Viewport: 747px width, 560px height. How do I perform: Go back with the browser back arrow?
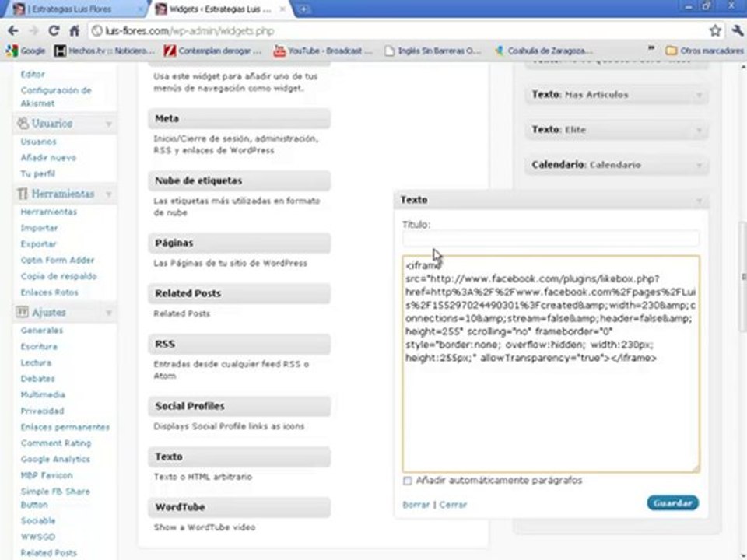coord(13,31)
